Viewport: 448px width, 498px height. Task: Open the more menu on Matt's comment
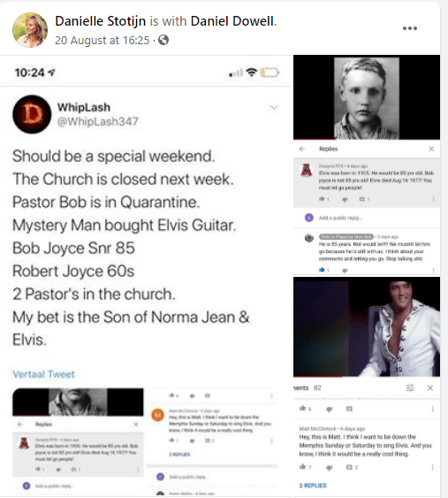432,467
